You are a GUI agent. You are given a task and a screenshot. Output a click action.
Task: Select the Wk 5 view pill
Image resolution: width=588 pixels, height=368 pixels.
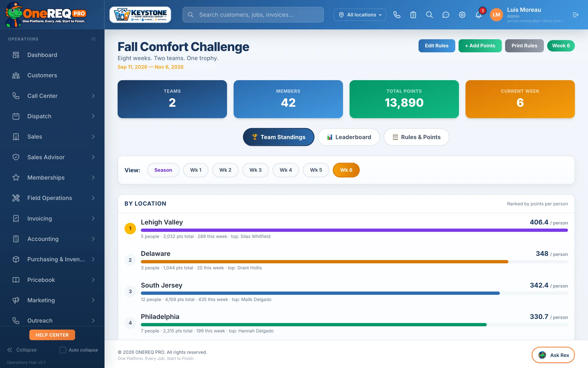click(316, 170)
